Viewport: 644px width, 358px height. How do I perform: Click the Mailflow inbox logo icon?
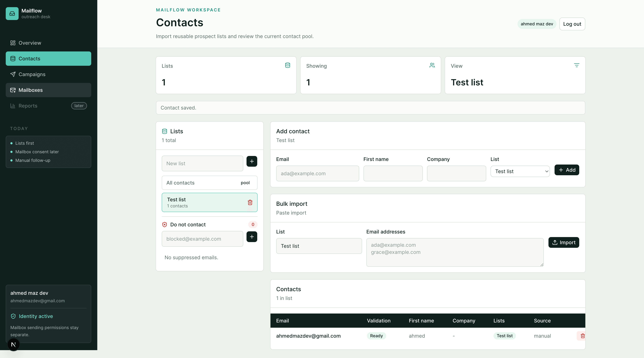(12, 13)
